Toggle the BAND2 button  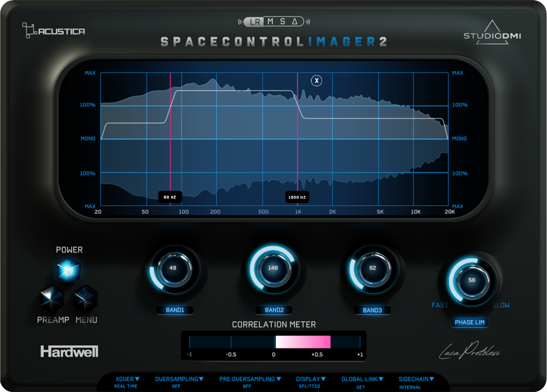[274, 310]
